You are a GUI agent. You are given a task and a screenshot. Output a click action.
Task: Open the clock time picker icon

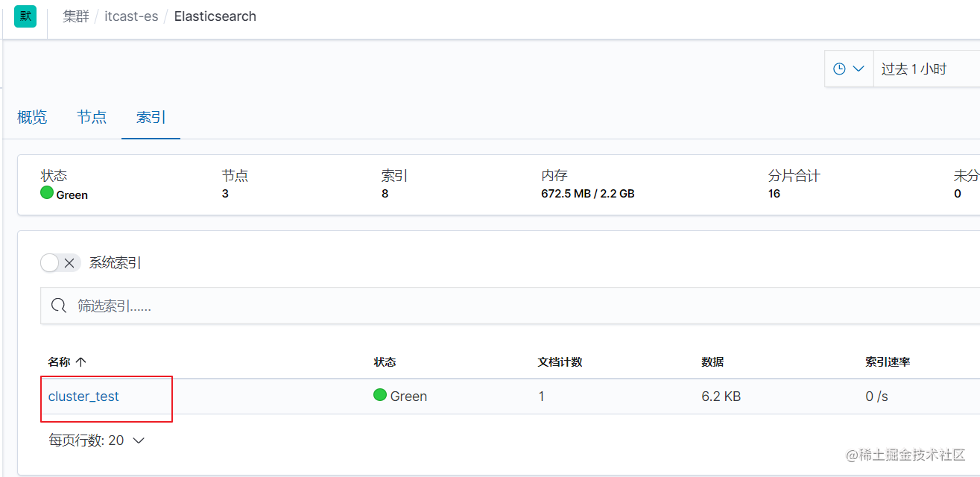(840, 69)
